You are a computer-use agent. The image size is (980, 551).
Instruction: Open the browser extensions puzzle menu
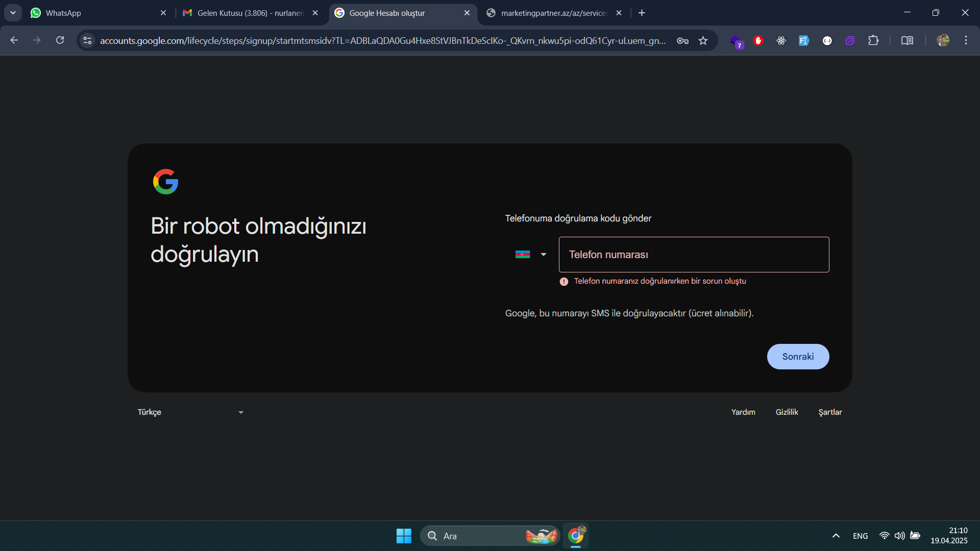[x=874, y=40]
